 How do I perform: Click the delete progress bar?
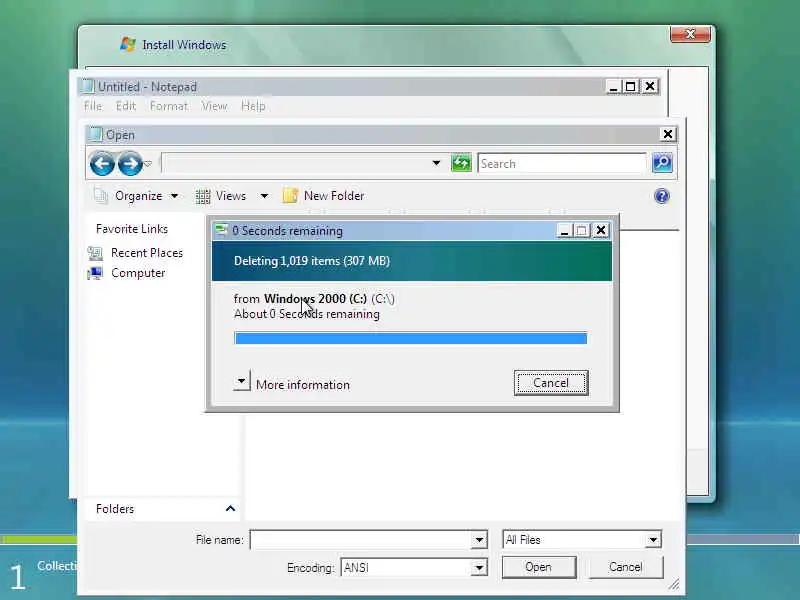pos(411,338)
